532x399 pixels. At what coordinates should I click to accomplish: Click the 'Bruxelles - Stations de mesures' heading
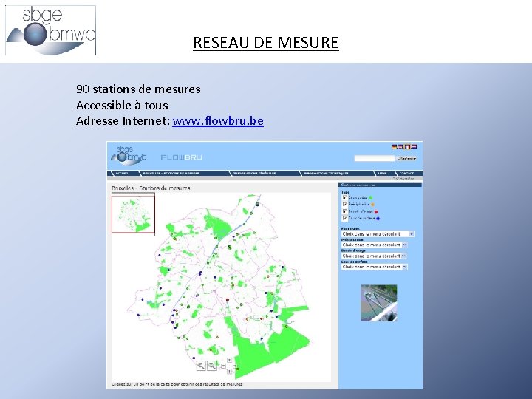pos(151,188)
